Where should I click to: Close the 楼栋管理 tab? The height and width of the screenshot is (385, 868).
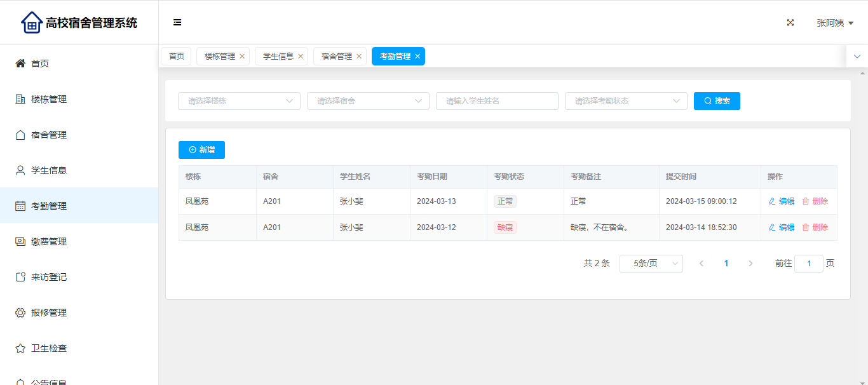[242, 57]
